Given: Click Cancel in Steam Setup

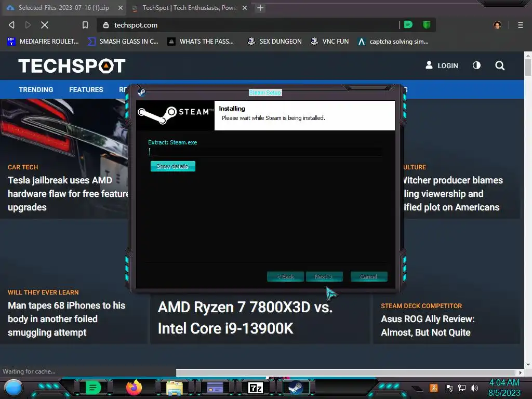Looking at the screenshot, I should click(369, 276).
